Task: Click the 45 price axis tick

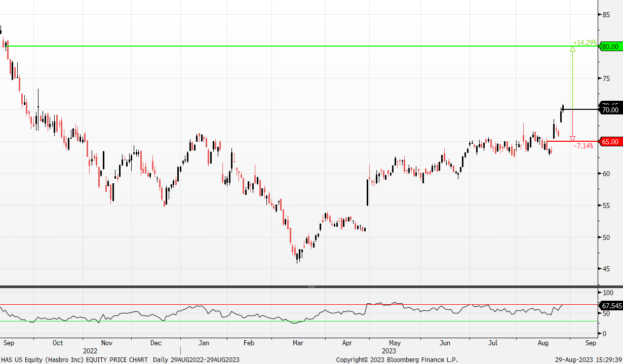Action: point(605,269)
